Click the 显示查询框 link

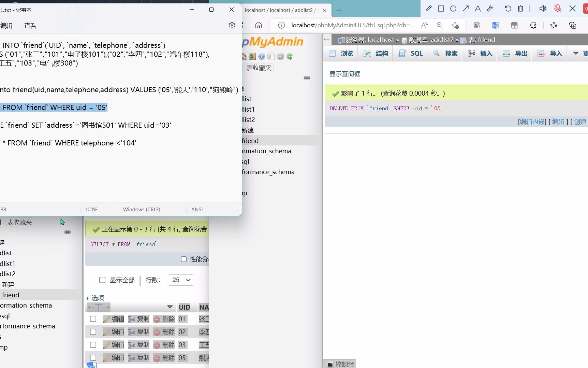tap(344, 74)
